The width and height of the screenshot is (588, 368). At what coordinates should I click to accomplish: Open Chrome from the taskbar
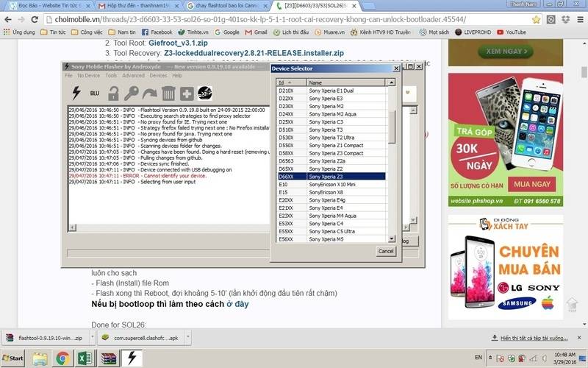[62, 358]
